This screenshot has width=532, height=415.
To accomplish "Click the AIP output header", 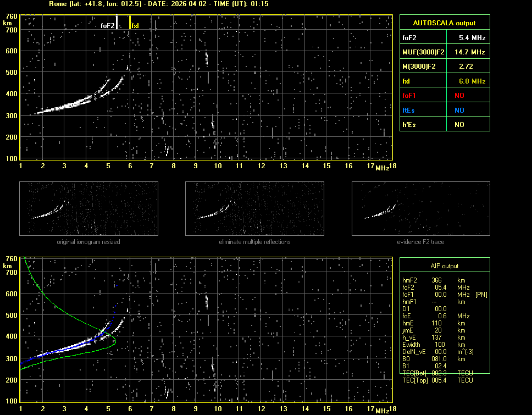I will click(445, 266).
